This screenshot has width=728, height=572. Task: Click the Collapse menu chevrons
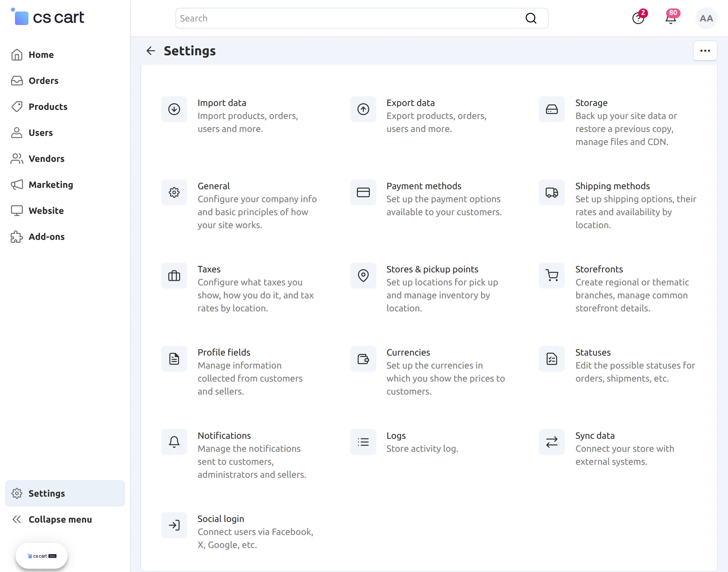pos(17,519)
